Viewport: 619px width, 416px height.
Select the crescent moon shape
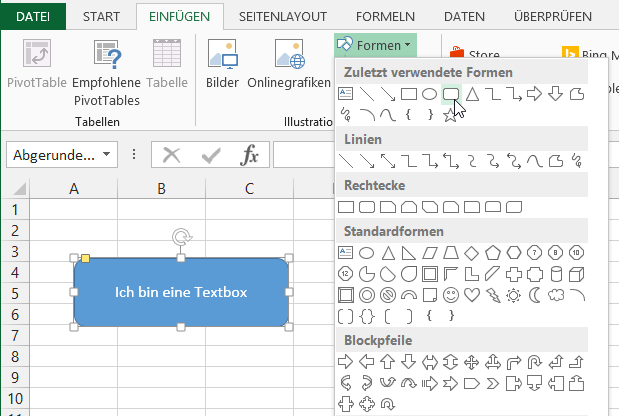coord(535,295)
